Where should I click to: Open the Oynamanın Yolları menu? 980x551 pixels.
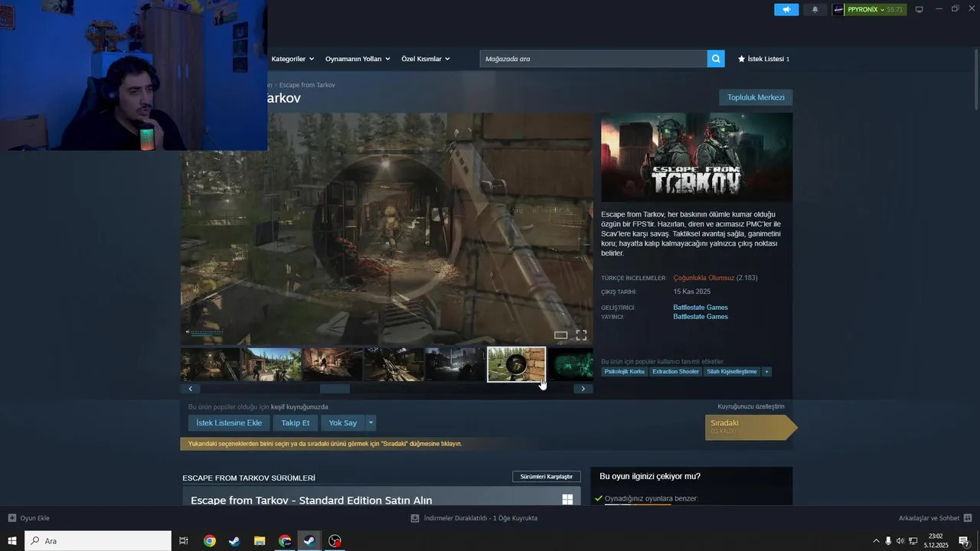[x=358, y=59]
